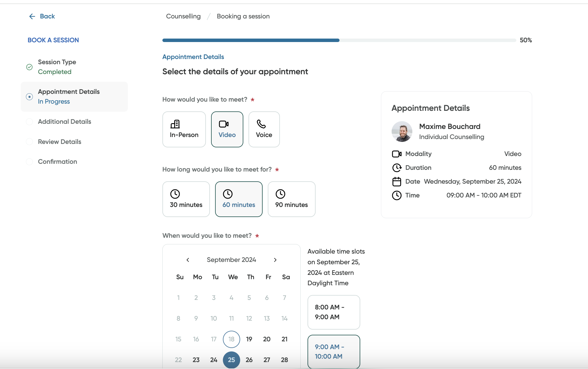Select September 18 on the calendar

231,339
